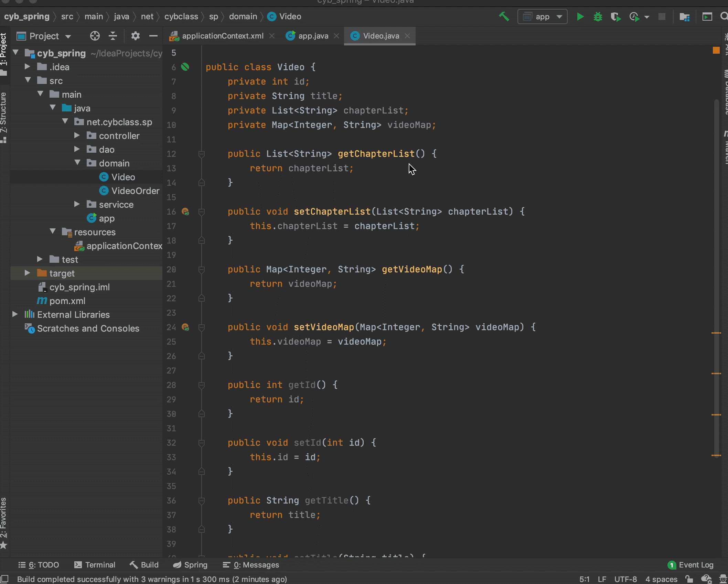Click the Run Anything toolbar icon
This screenshot has height=584, width=728.
coord(707,17)
